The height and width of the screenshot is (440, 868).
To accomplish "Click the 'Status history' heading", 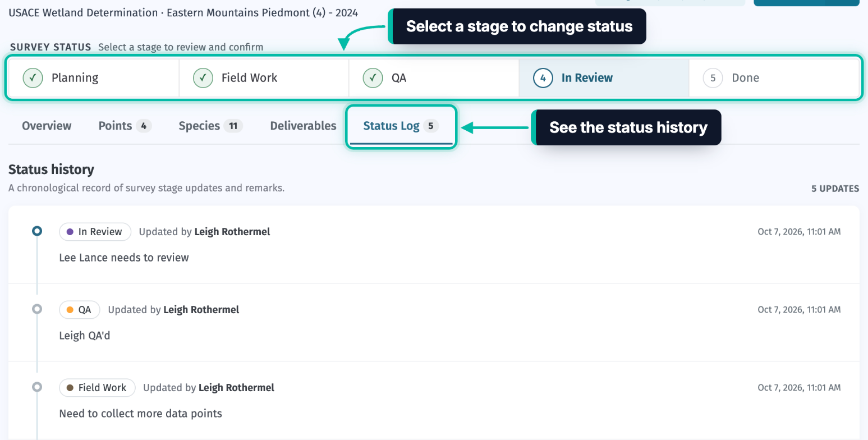I will point(51,169).
